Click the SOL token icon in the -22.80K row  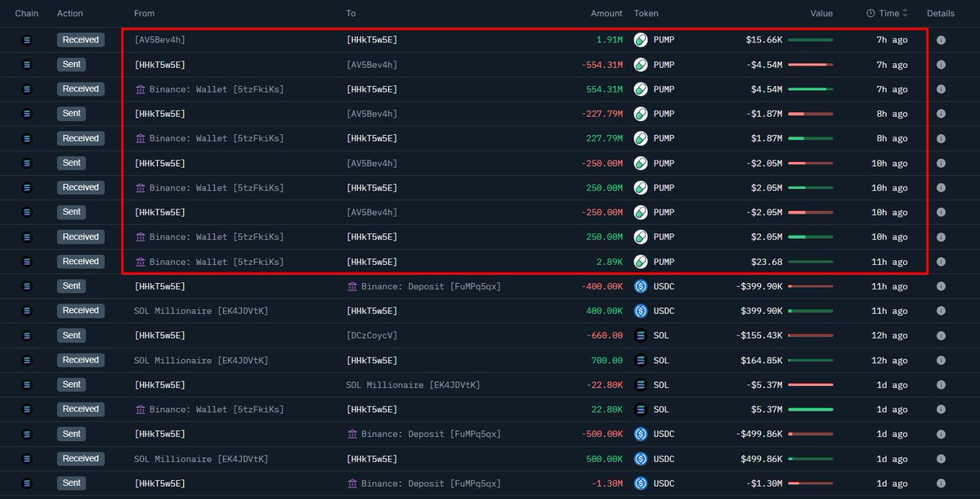pyautogui.click(x=641, y=385)
